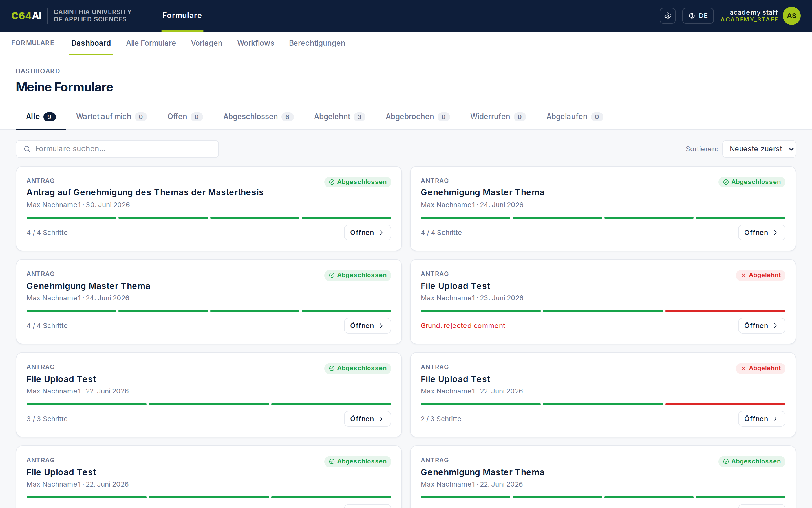Click progress bar of 3/3 Schritte card
Viewport: 812px width, 508px height.
point(209,404)
